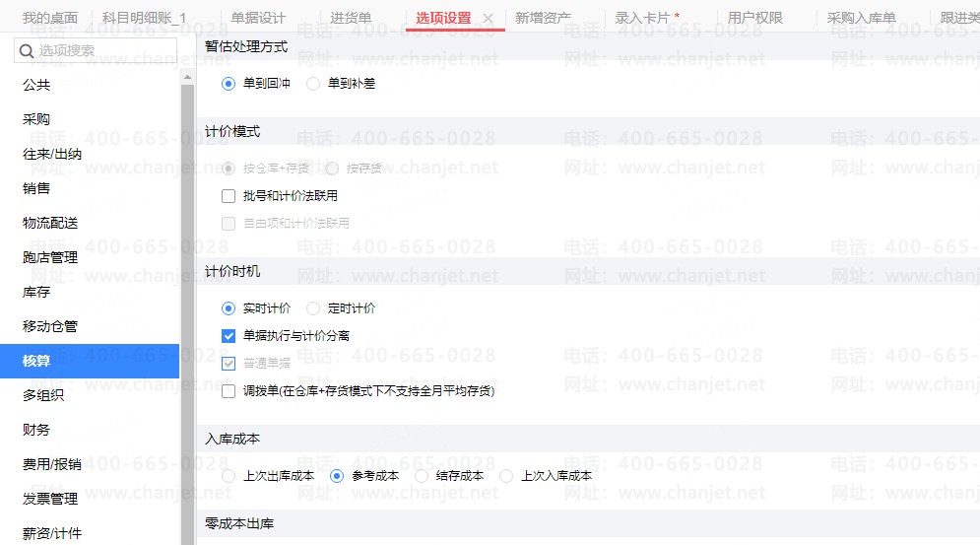Viewport: 980px width, 545px height.
Task: Select the 单到回冲 radio option
Action: [x=229, y=84]
